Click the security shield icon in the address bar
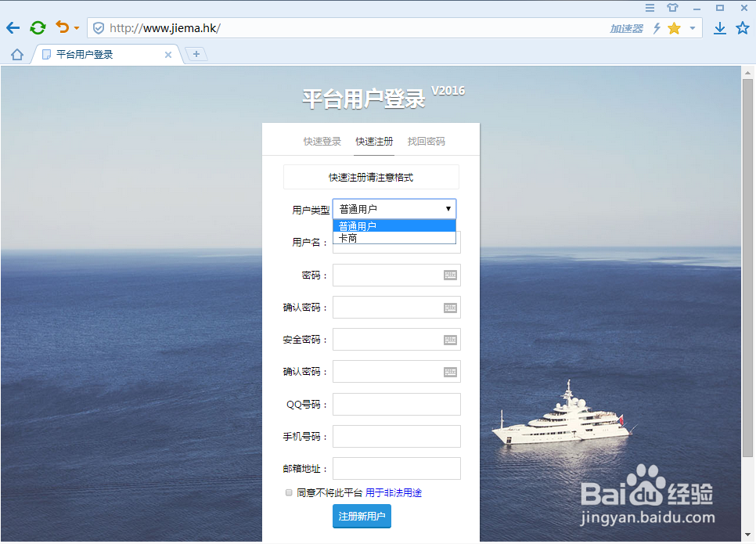Viewport: 756px width, 544px height. 99,28
